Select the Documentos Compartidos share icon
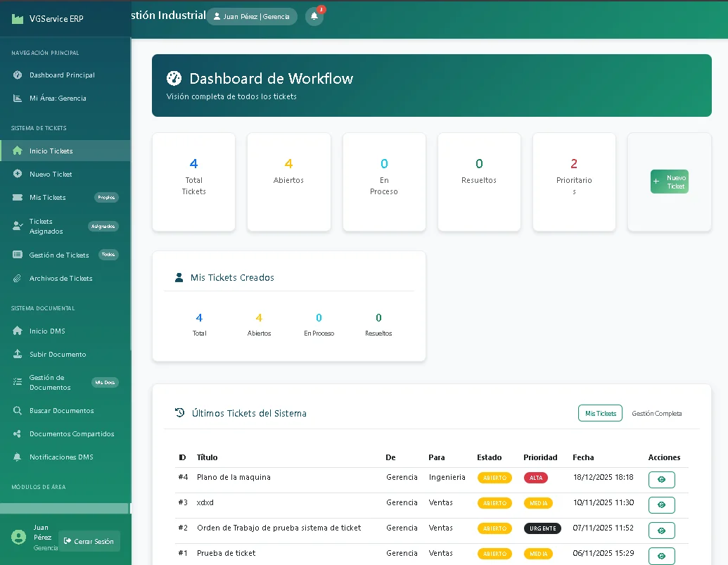The height and width of the screenshot is (565, 728). [x=16, y=433]
